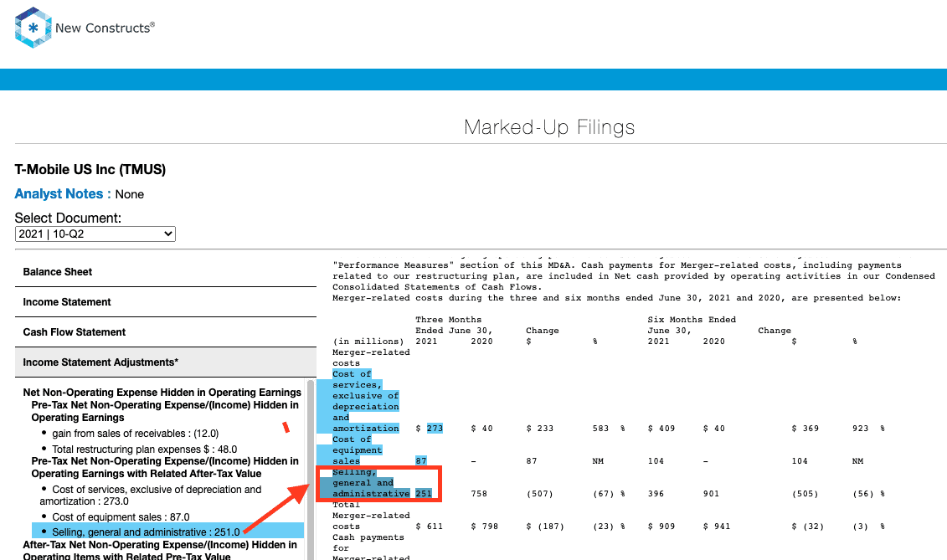Click the highlighted value 251 in filing

pos(424,494)
